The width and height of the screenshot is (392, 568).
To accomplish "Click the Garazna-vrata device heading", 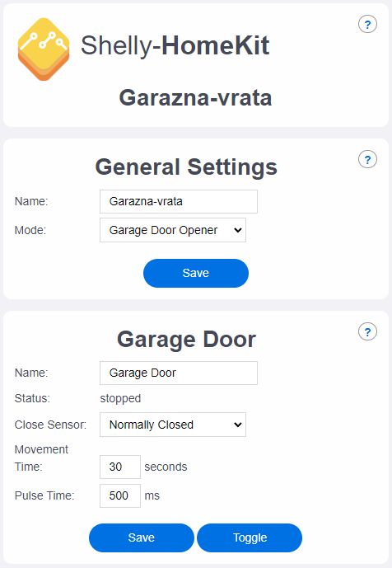I will (x=195, y=98).
